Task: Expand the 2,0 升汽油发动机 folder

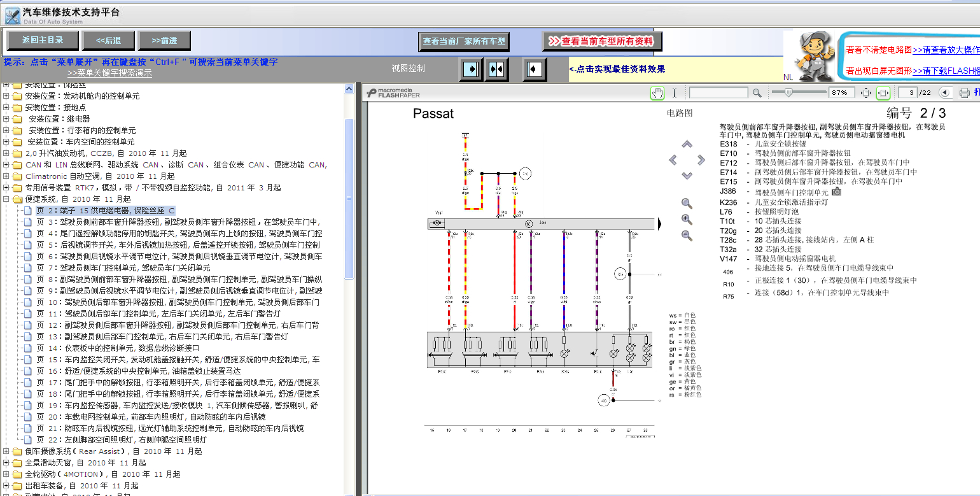Action: [x=6, y=153]
